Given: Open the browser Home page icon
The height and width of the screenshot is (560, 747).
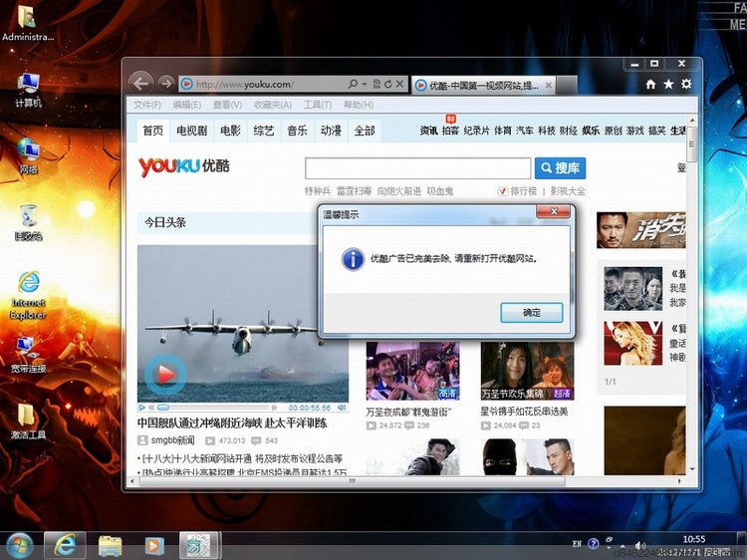Looking at the screenshot, I should click(650, 85).
